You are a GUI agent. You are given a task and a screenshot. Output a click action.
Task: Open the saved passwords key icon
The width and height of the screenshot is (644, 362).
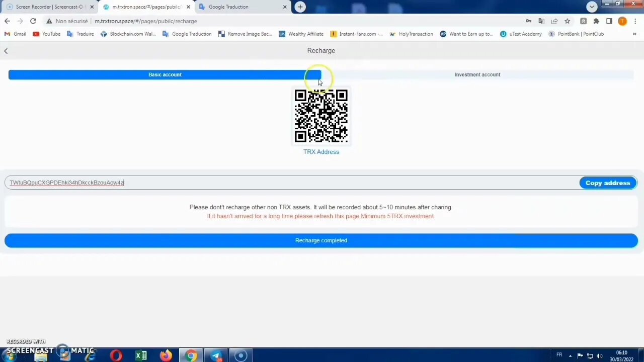[528, 21]
